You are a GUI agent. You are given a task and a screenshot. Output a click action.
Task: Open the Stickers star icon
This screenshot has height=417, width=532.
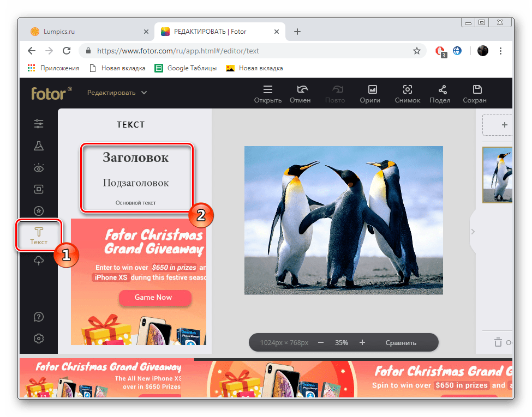tap(39, 211)
